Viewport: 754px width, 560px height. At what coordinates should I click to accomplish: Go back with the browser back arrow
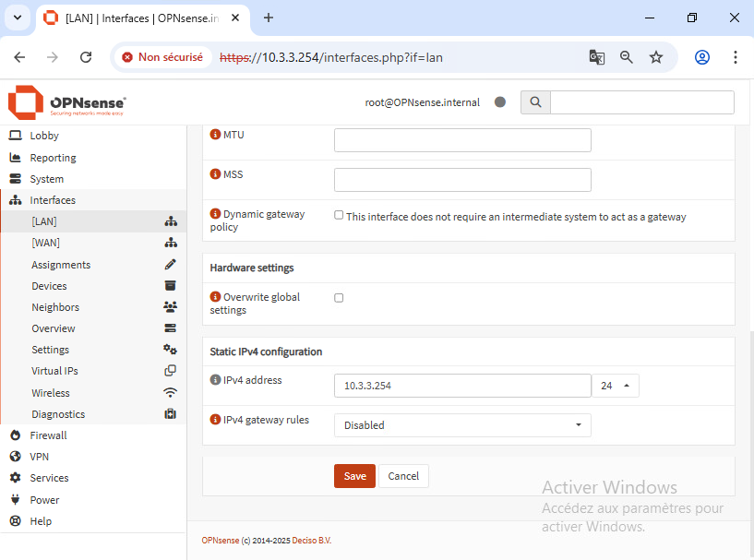[19, 57]
